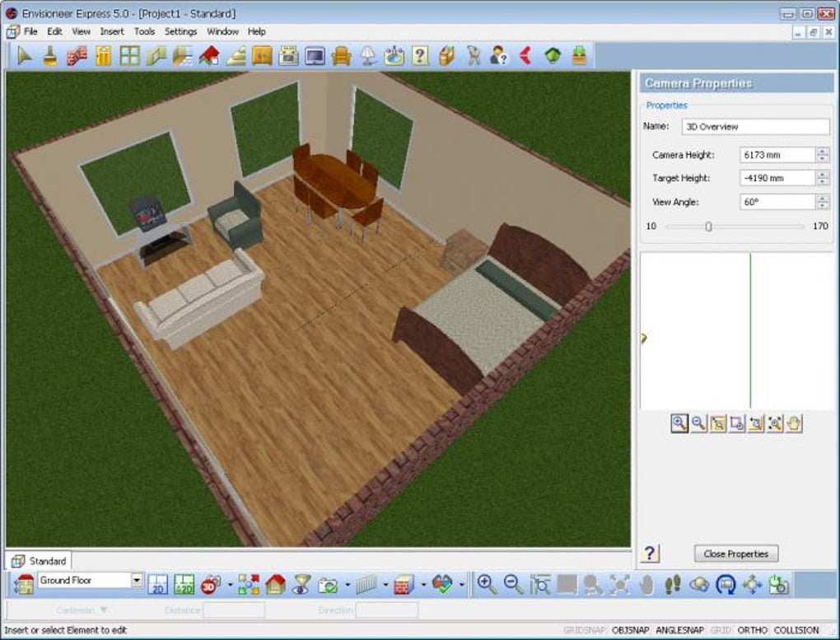Viewport: 840px width, 640px height.
Task: Select the red Roof tool
Action: [209, 55]
